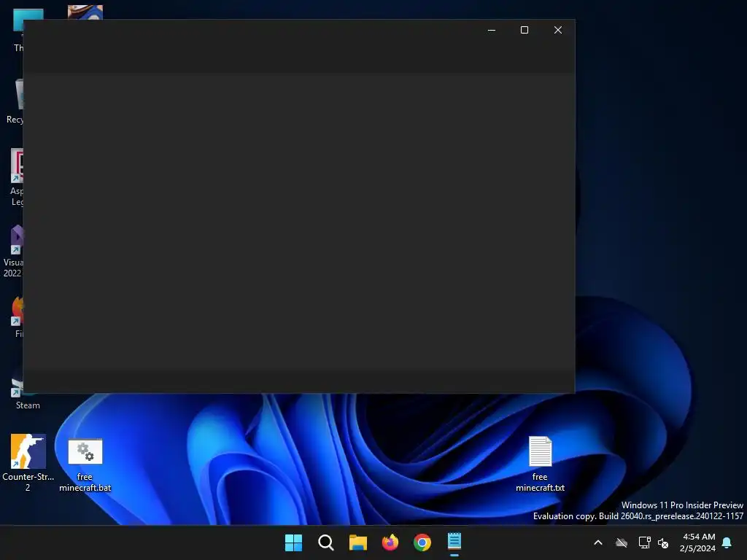747x560 pixels.
Task: Open the Windows Start menu
Action: pos(293,542)
